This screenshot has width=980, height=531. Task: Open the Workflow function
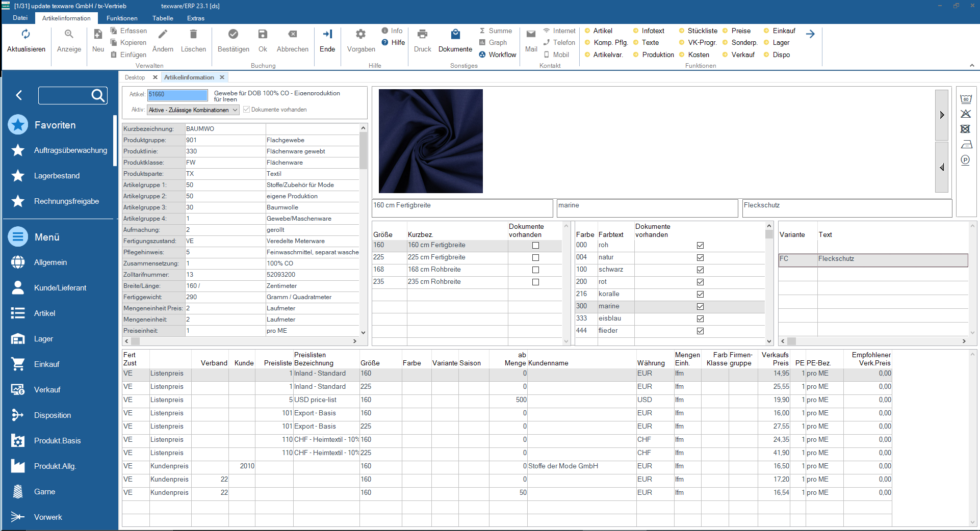click(x=498, y=55)
